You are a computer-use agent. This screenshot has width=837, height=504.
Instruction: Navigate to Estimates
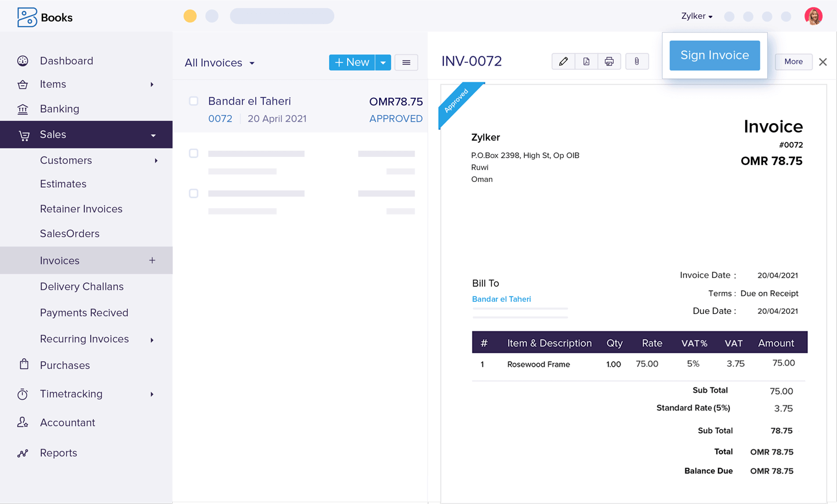[63, 184]
